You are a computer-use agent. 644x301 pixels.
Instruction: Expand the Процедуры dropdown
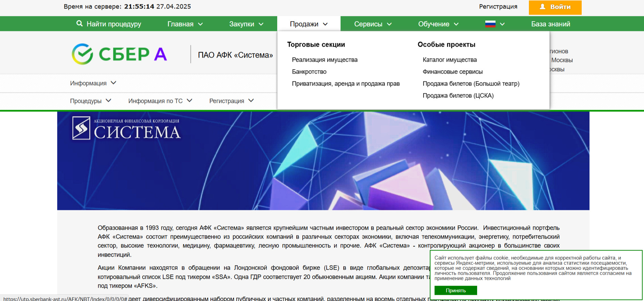(x=91, y=101)
